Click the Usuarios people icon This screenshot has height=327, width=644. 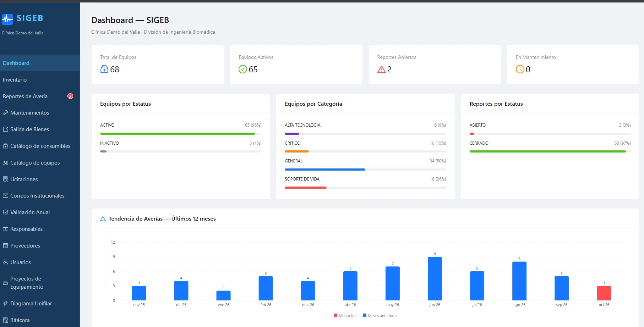[5, 262]
